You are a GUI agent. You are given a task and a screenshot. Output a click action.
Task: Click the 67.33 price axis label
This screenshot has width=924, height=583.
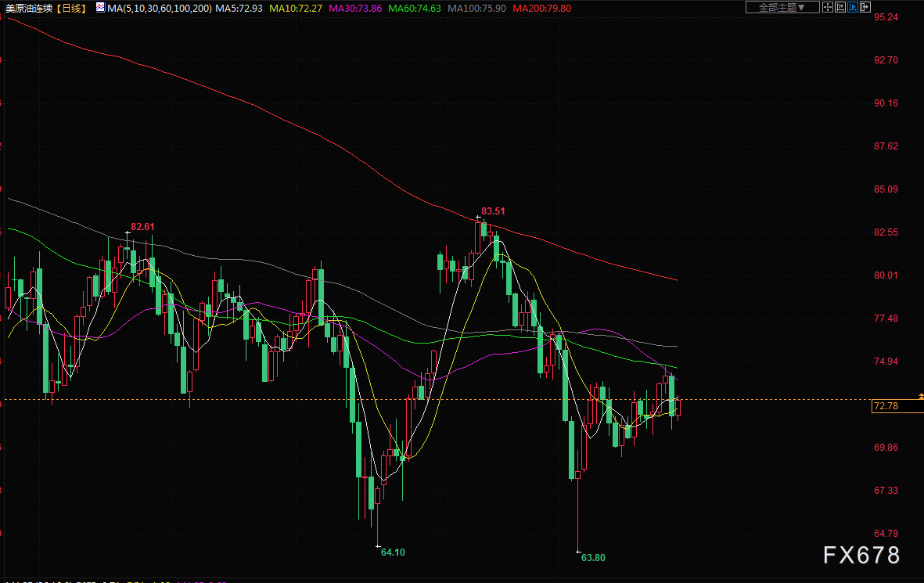click(886, 491)
